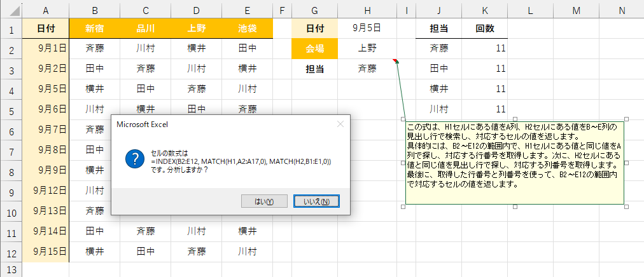Screen dimensions: 644x277
Task: Select cell K2 with value 11
Action: tap(485, 49)
